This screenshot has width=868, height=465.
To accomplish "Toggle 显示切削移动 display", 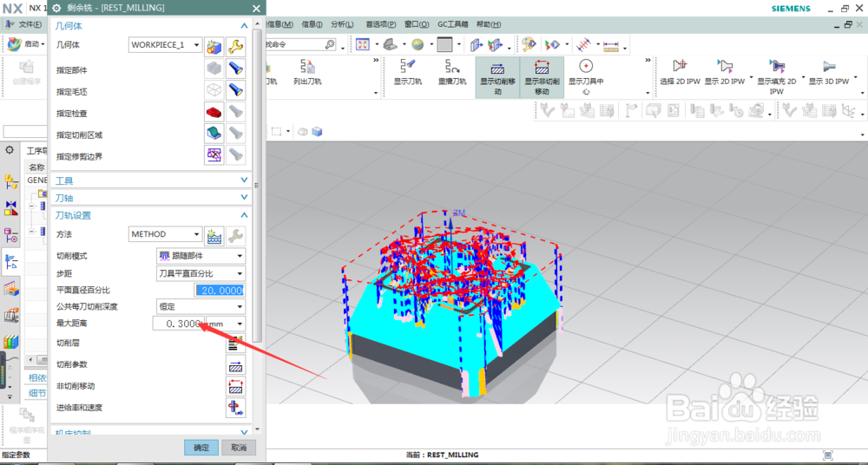I will click(x=497, y=77).
